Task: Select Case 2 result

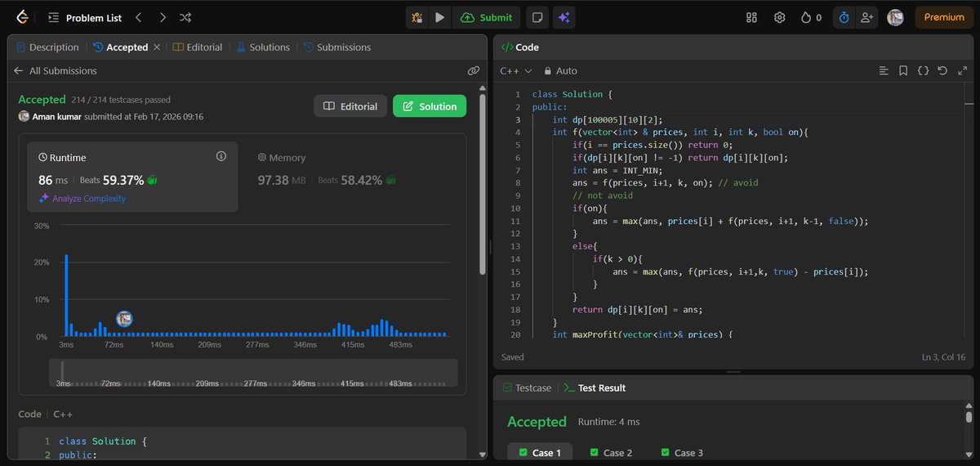Action: (611, 453)
